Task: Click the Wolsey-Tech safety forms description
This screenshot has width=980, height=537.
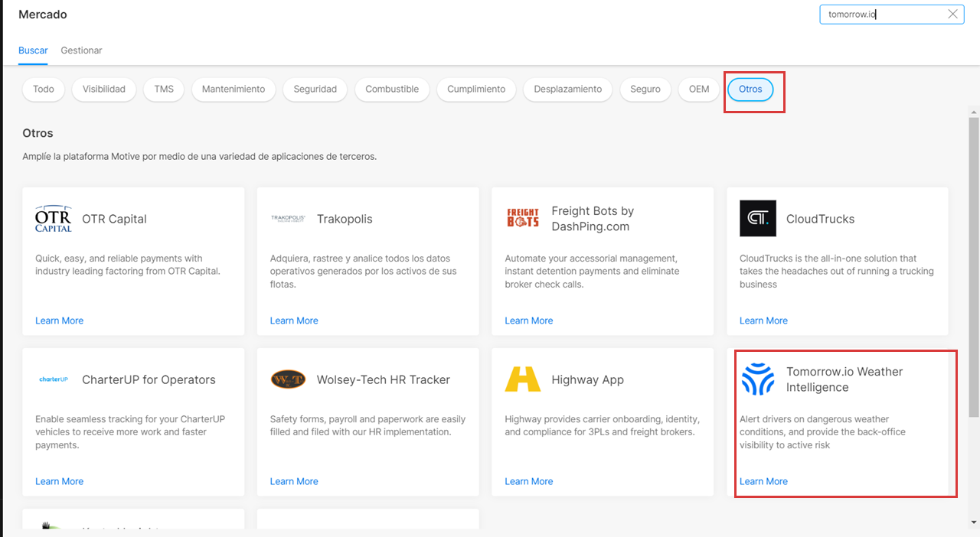Action: (368, 425)
